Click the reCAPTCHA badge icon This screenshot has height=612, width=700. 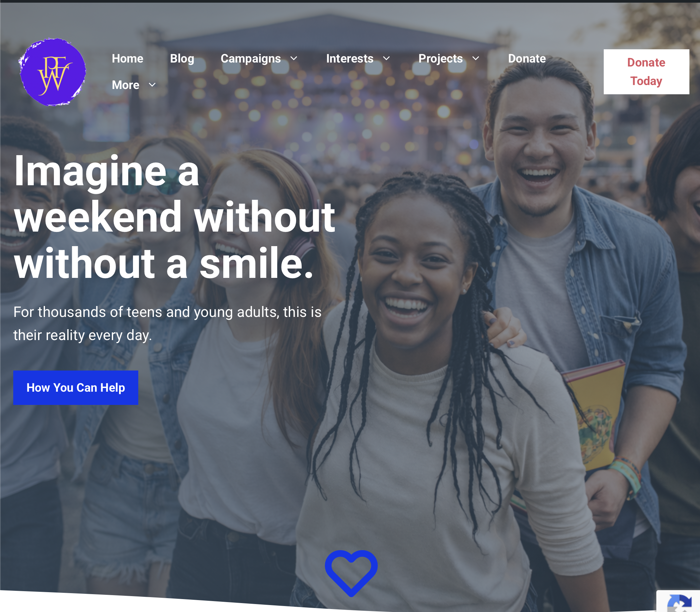(679, 603)
